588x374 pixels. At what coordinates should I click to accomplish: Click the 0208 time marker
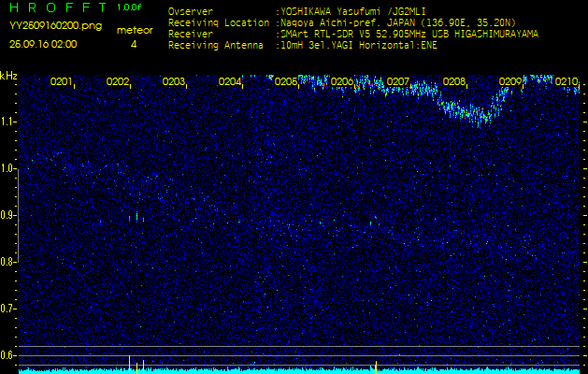(454, 82)
